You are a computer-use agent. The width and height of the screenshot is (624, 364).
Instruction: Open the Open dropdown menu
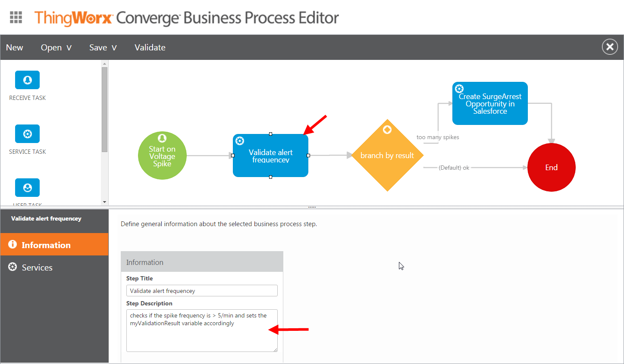56,47
